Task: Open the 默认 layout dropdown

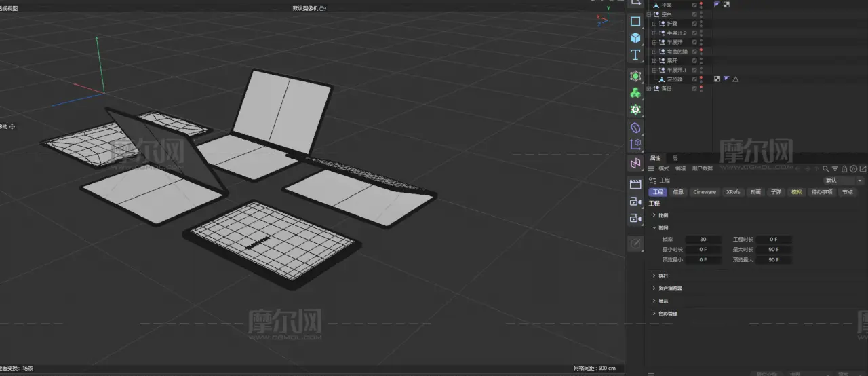Action: coord(844,181)
